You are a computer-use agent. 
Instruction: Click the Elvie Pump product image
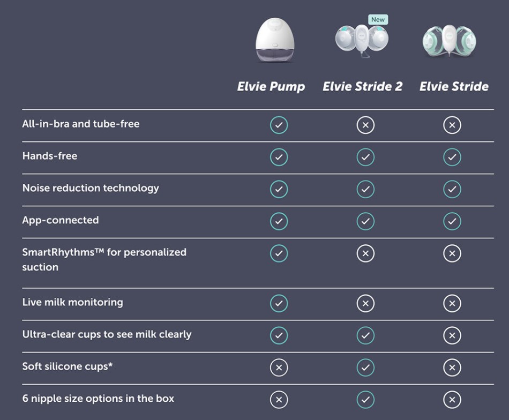pyautogui.click(x=274, y=40)
